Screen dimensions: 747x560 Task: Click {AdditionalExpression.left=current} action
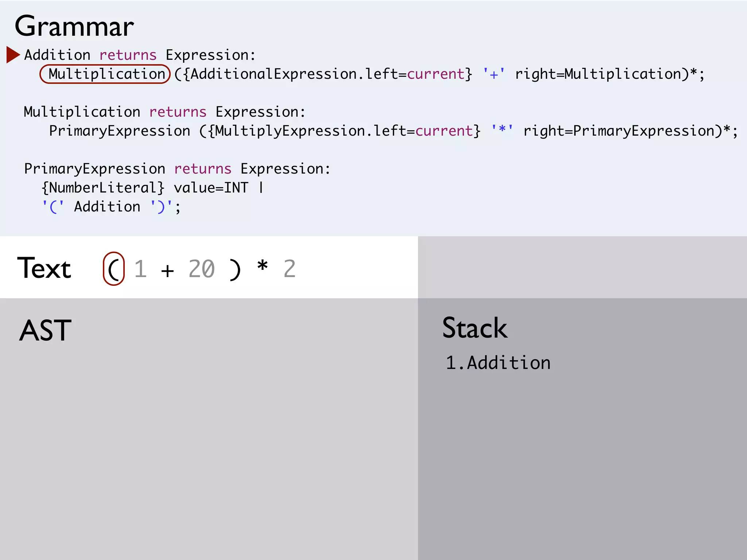[x=328, y=74]
